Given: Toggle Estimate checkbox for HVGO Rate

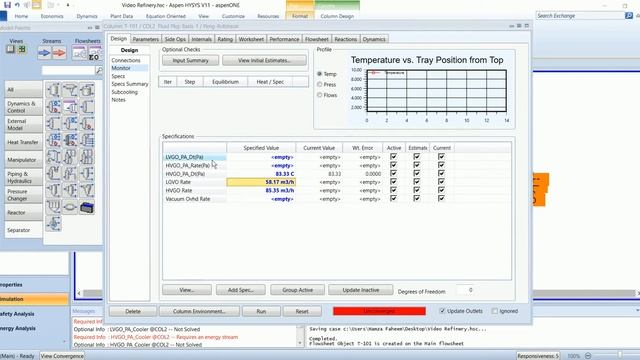Looking at the screenshot, I should coord(417,190).
